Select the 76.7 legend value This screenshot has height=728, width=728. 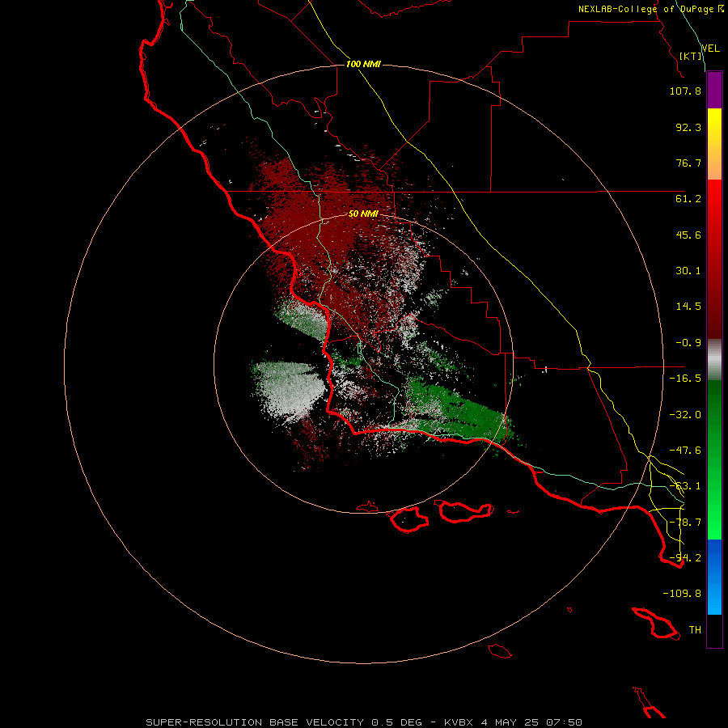coord(688,163)
